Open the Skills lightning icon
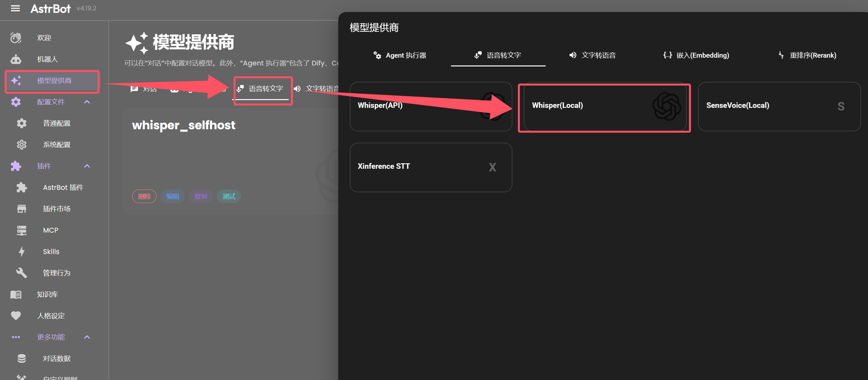 click(x=22, y=252)
